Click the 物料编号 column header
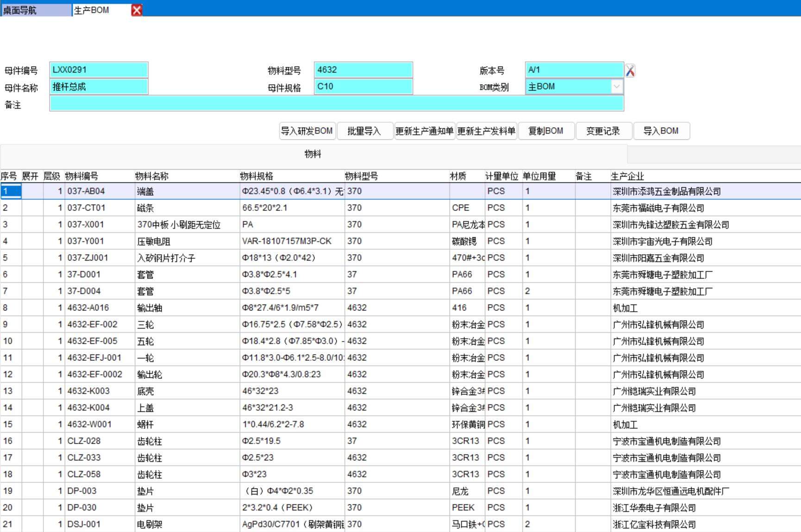Screen dimensions: 801x532 point(81,176)
